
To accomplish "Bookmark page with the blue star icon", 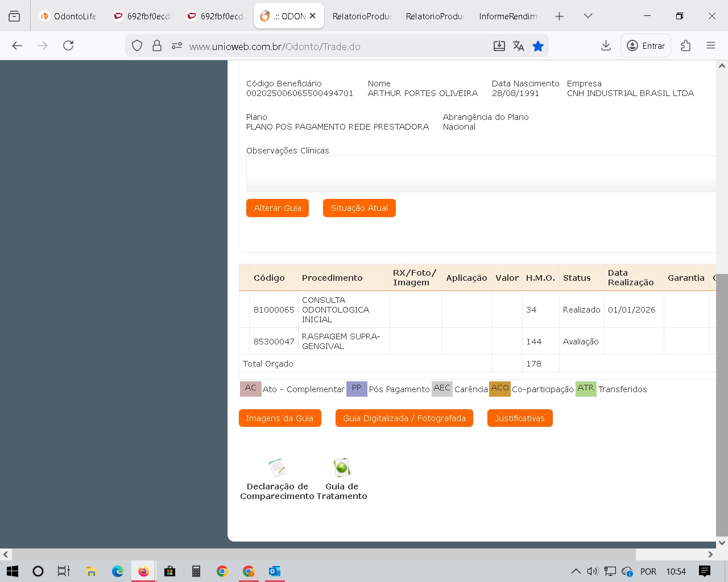I will coord(538,46).
